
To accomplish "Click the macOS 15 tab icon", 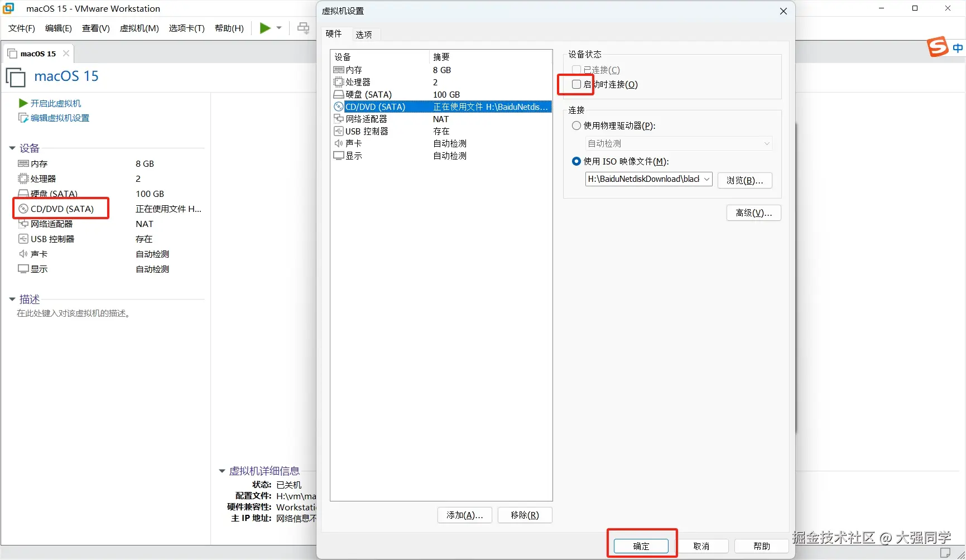I will pos(12,54).
